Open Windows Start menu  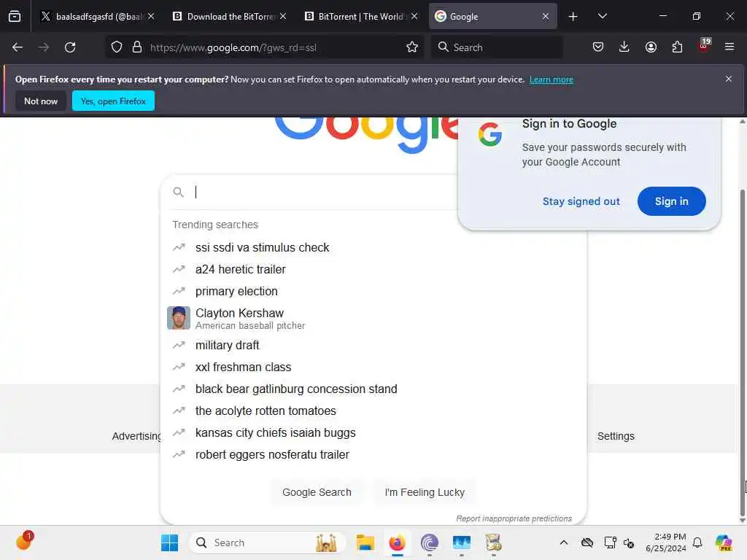coord(169,542)
